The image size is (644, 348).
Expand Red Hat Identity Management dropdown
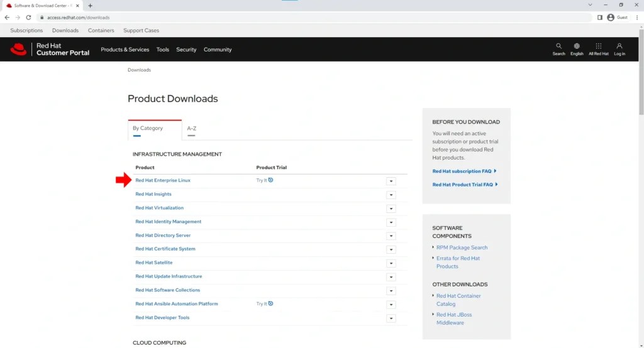[391, 222]
